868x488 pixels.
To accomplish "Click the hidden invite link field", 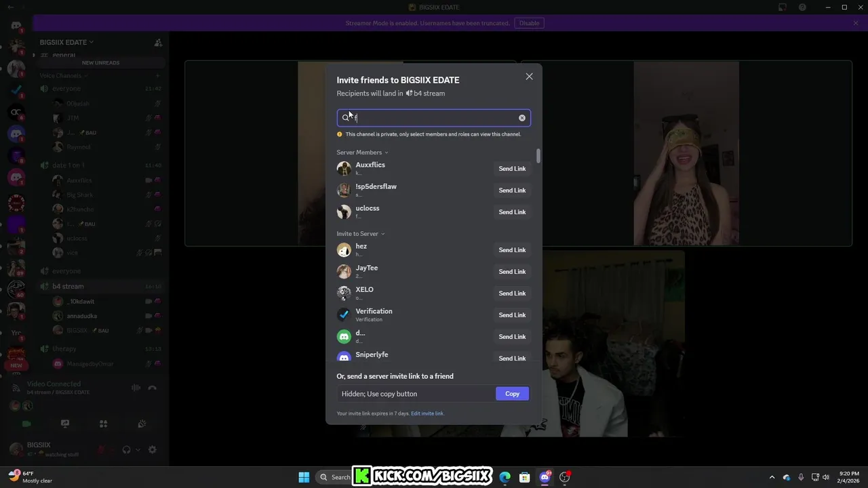I will pos(416,394).
